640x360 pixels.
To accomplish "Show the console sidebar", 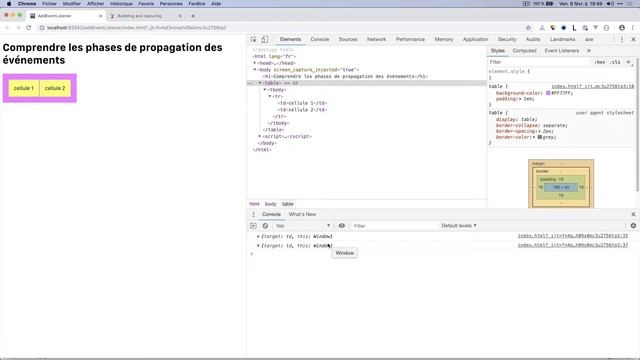I will coord(253,226).
